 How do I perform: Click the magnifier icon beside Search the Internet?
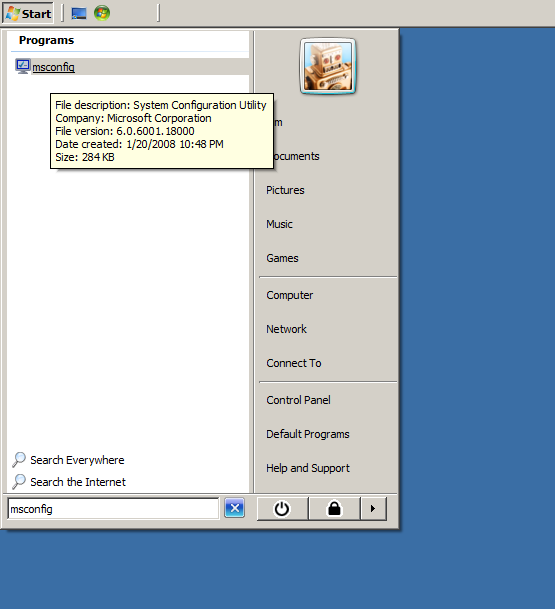coord(19,482)
